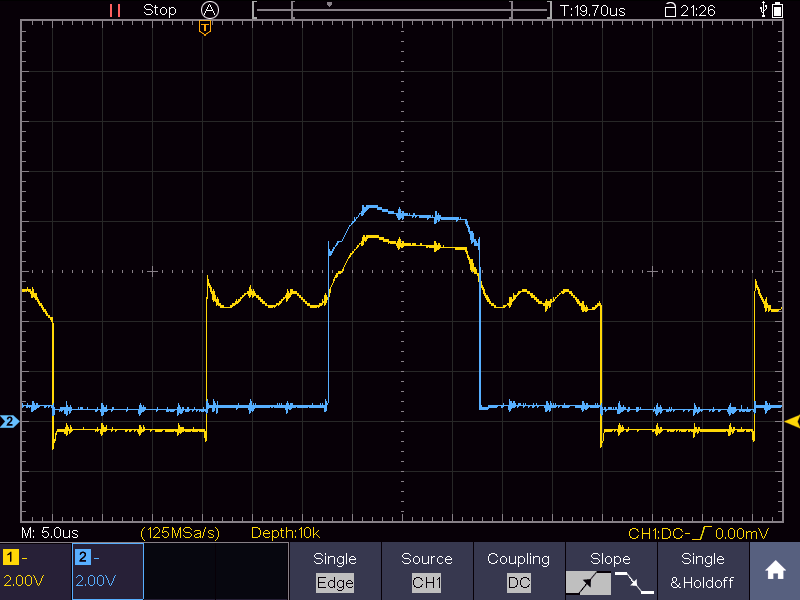Click the memory position overview bar
Viewport: 800px width, 600px height.
tap(402, 10)
